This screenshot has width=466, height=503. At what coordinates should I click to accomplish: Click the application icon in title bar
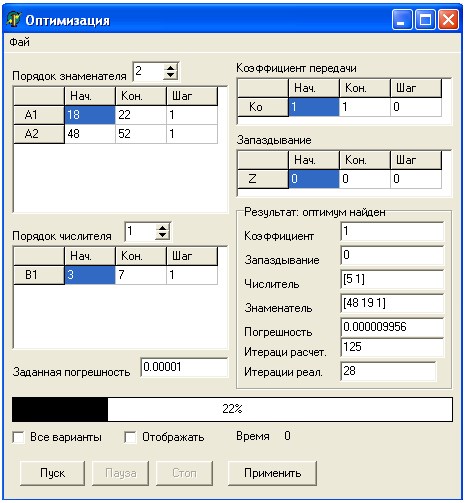pos(14,19)
